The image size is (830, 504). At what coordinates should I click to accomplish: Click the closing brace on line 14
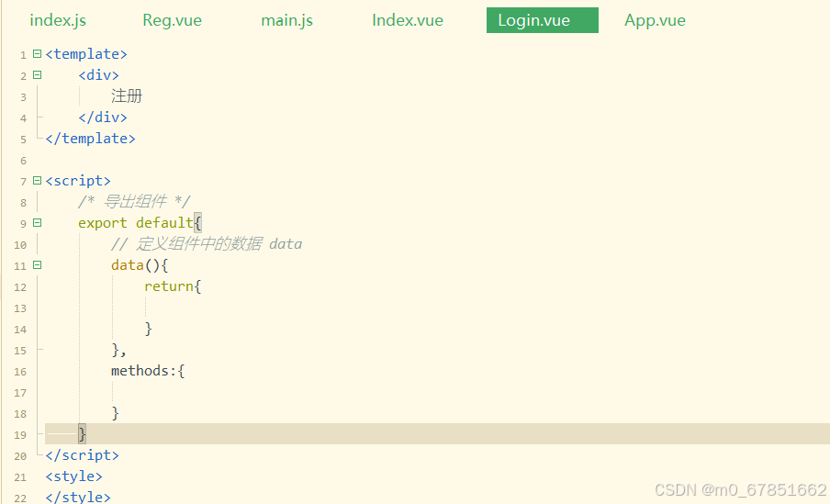coord(148,329)
